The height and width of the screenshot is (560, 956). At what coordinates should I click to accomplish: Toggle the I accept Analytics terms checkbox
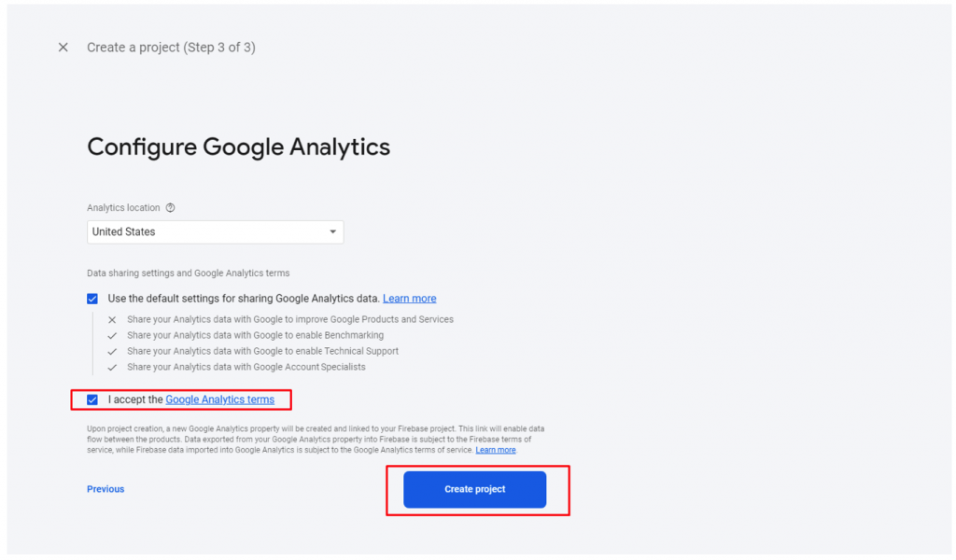[92, 399]
